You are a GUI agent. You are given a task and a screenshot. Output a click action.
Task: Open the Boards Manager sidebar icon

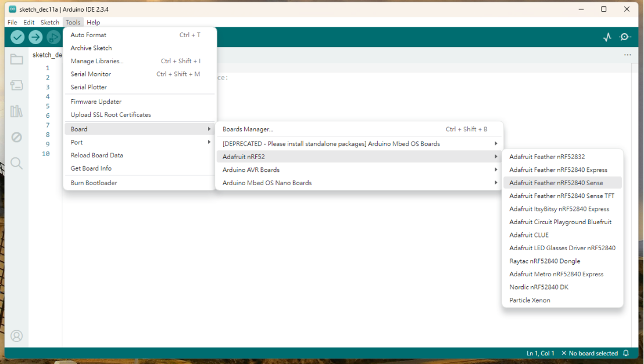pos(16,85)
